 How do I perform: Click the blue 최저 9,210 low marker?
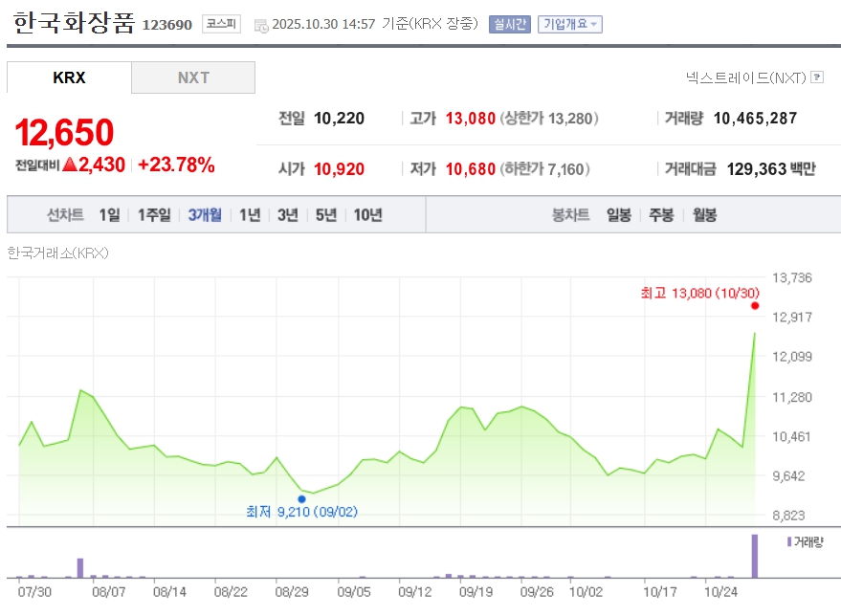(302, 498)
